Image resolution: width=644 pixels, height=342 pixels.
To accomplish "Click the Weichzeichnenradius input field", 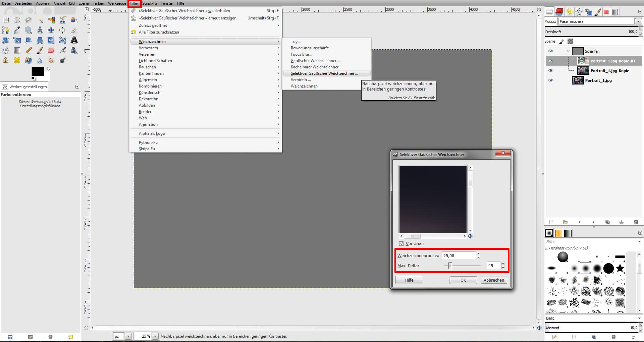I will [x=459, y=255].
